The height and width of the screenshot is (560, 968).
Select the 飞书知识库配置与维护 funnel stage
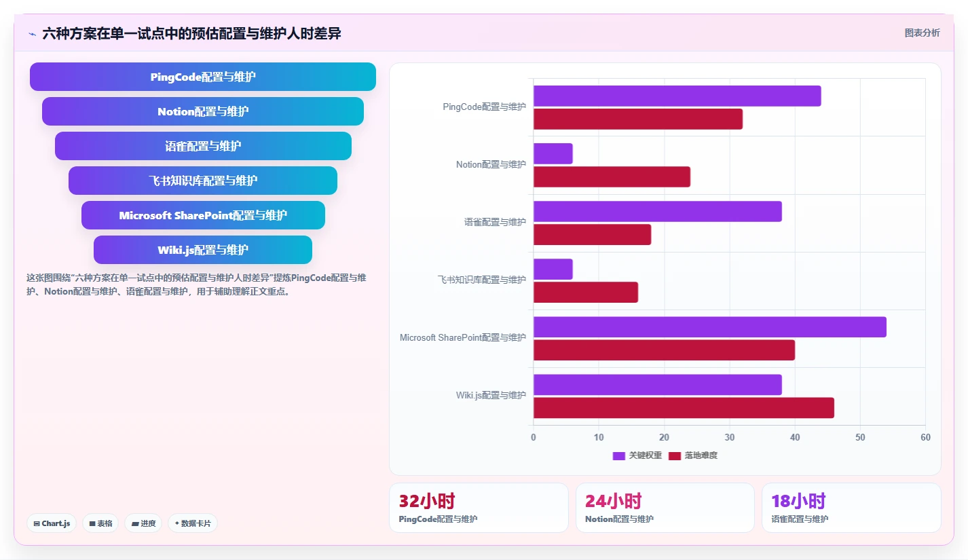[x=203, y=181]
